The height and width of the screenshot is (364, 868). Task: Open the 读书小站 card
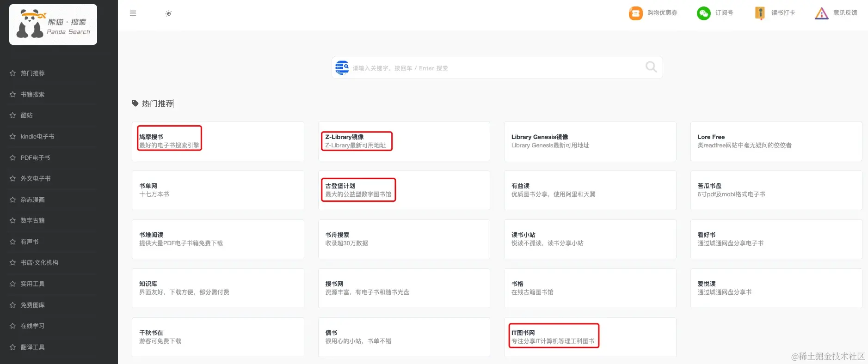tap(590, 239)
